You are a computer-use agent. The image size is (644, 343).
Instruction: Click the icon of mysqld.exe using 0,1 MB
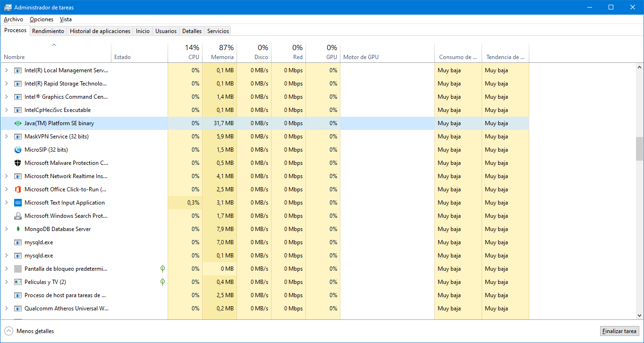18,256
